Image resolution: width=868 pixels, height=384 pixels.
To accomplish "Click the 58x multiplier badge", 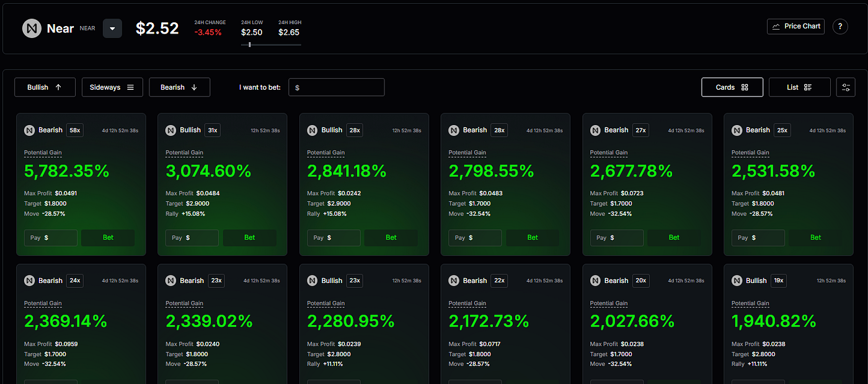I will [75, 130].
